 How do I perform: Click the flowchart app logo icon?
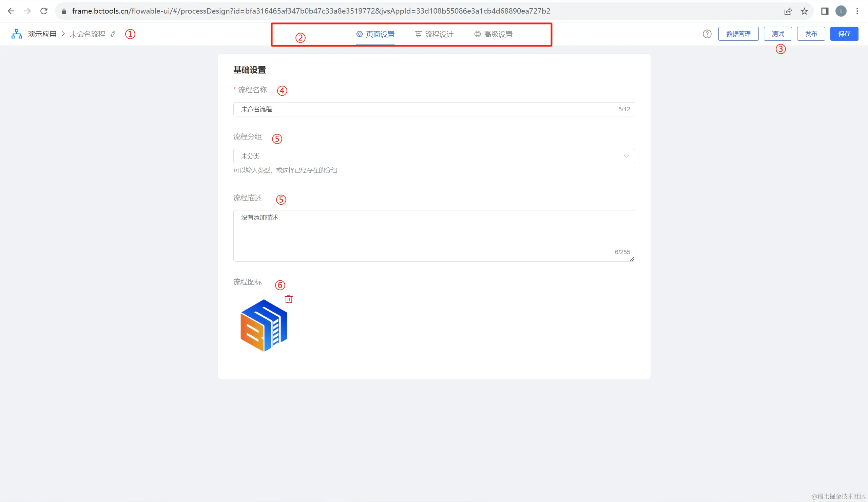click(17, 34)
